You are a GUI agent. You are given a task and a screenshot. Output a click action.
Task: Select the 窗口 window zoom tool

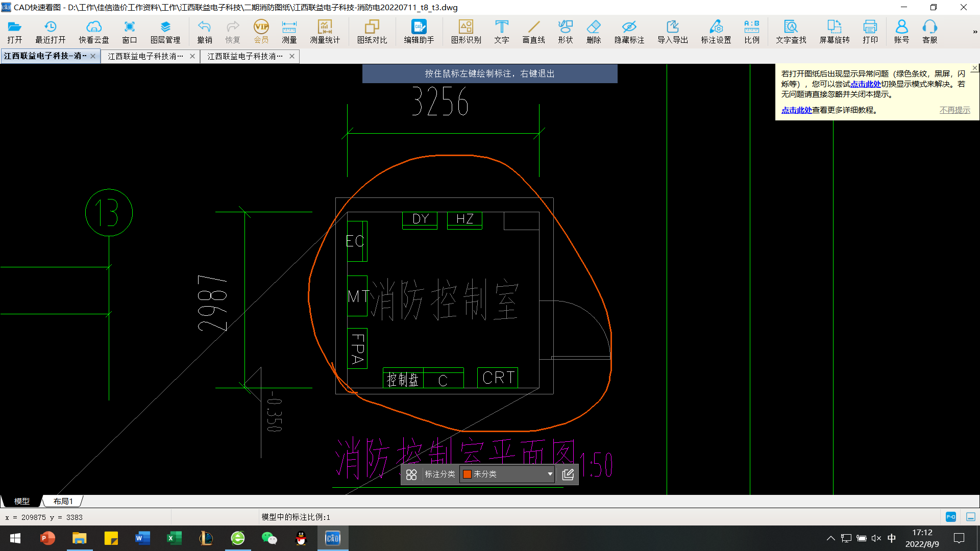(130, 32)
